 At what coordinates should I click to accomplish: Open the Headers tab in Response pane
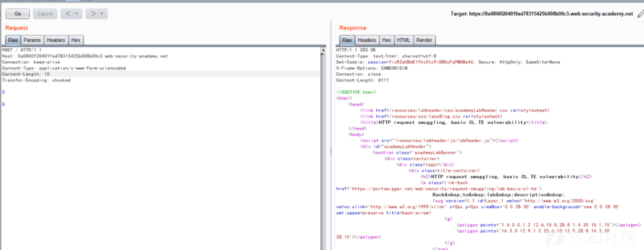click(367, 40)
